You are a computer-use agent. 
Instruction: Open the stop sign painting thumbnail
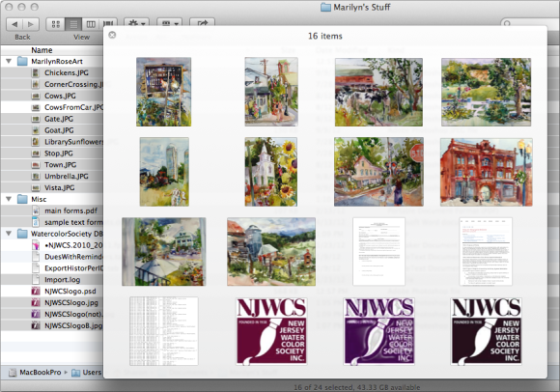click(x=378, y=172)
